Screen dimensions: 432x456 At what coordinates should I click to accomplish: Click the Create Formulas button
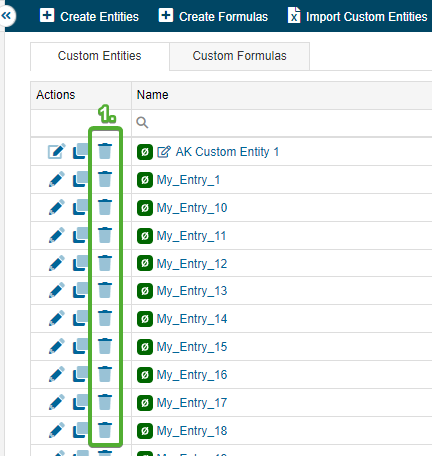pyautogui.click(x=213, y=16)
